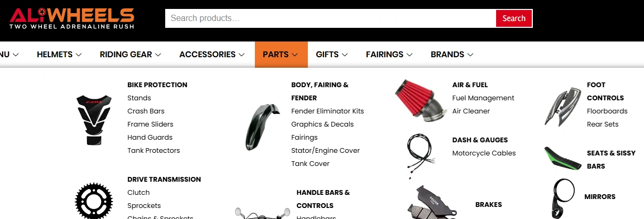This screenshot has height=219, width=644.
Task: Open the Brands menu
Action: pyautogui.click(x=452, y=55)
